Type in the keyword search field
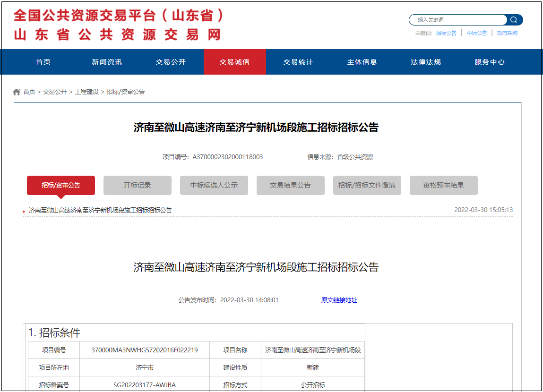 tap(457, 20)
